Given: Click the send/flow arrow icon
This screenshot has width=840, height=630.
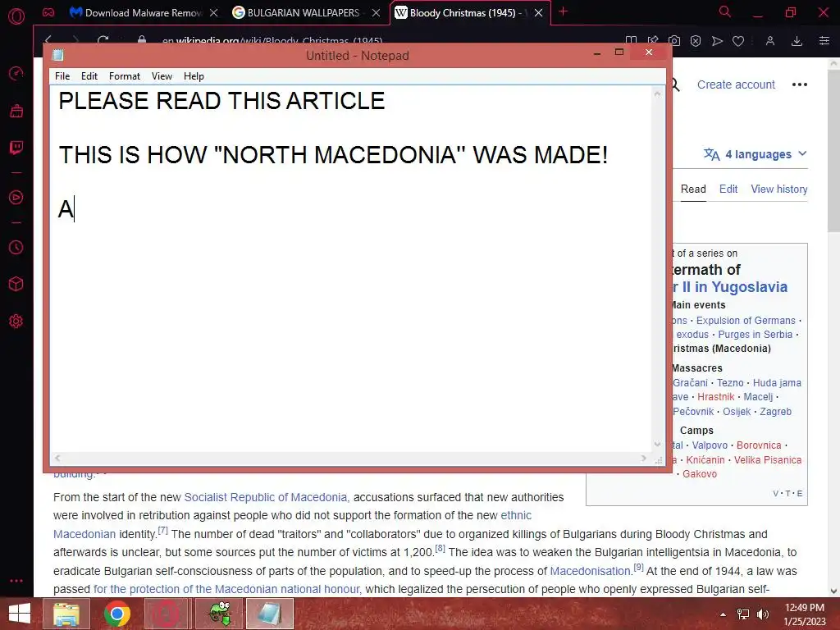Looking at the screenshot, I should [717, 41].
